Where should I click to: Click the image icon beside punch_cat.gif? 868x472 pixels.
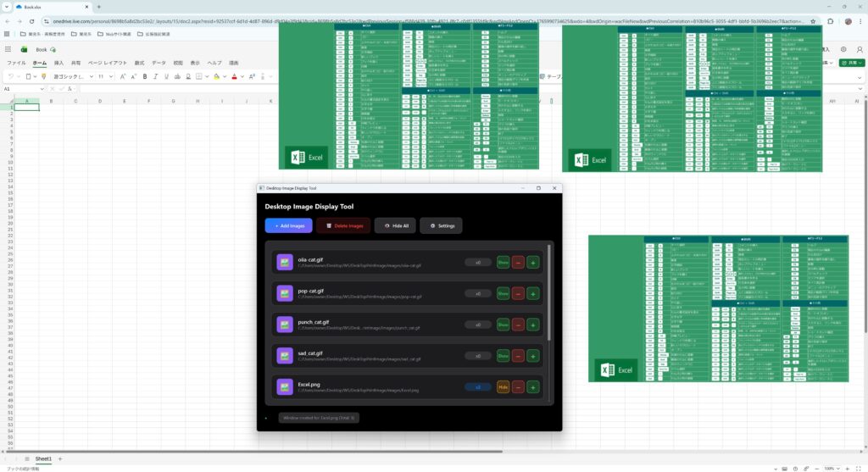click(284, 325)
